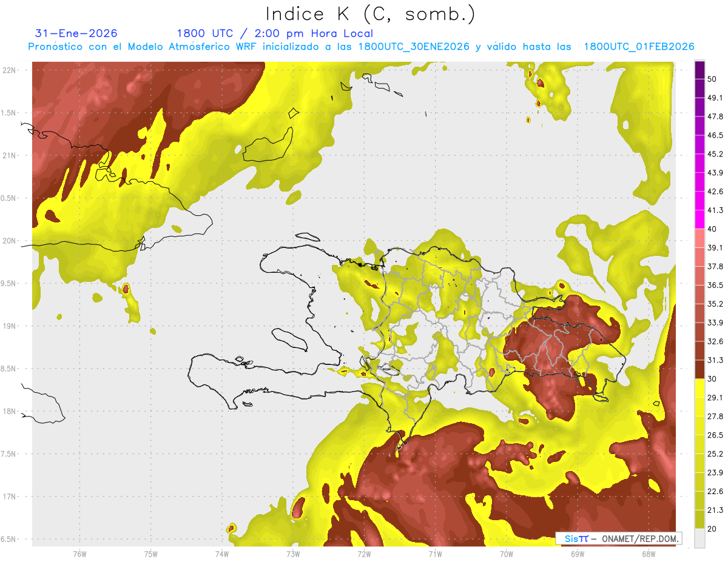Pick the gray colorbar swatch below 20
Screen dimensions: 728x562
pos(699,538)
